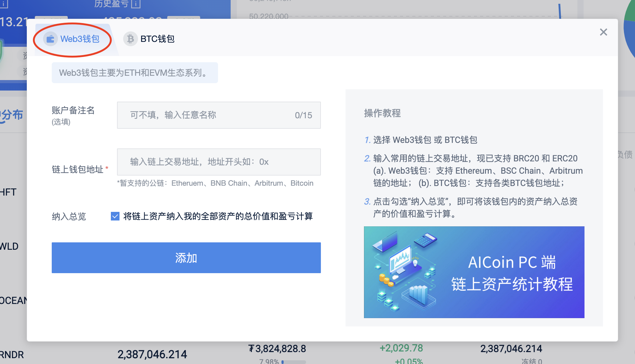Viewport: 635px width, 364px height.
Task: Click the wallet icon on the Web3钱包 tab
Action: point(50,39)
